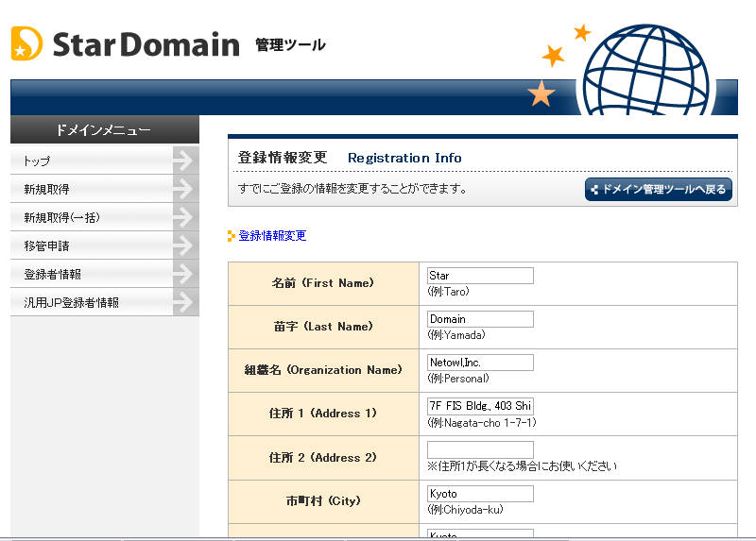The image size is (756, 541).
Task: Click ※住所1が長くなる場合にお使いください note
Action: click(523, 465)
